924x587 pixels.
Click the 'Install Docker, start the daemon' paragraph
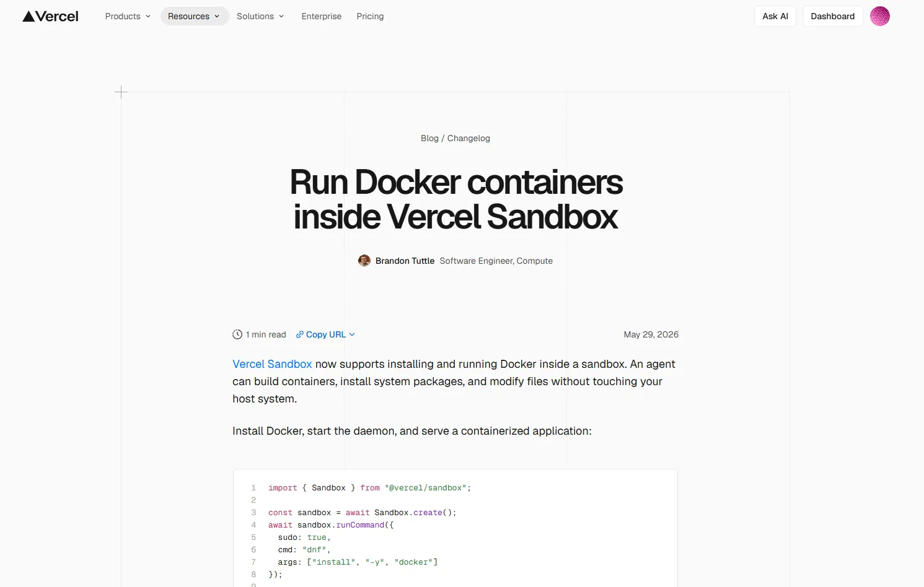412,431
